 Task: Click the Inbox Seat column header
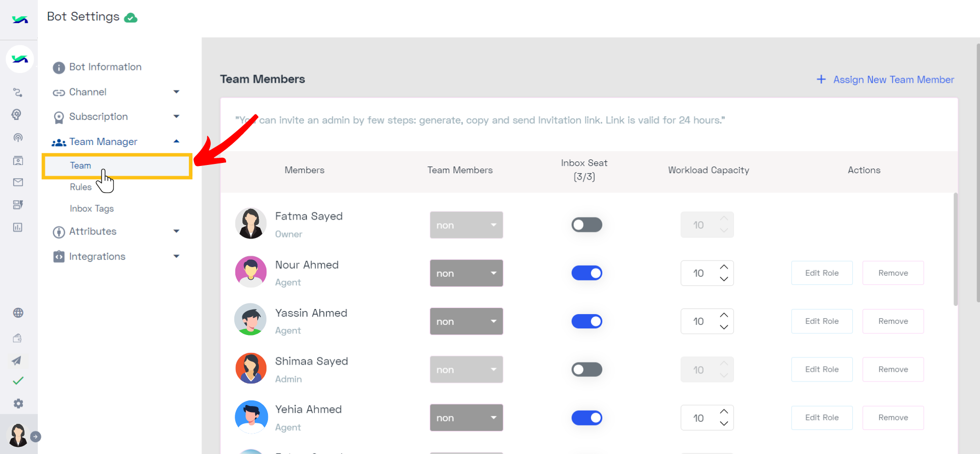(584, 170)
